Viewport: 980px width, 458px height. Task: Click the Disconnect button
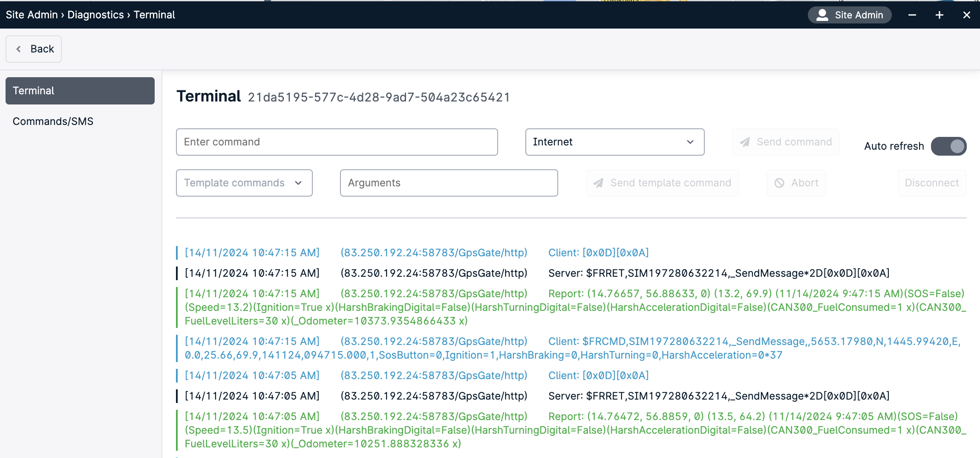pos(931,183)
